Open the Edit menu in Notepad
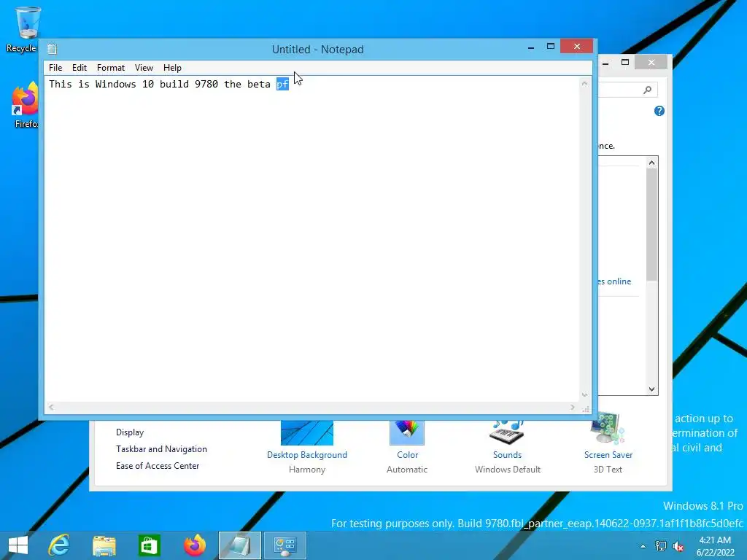 (x=79, y=68)
